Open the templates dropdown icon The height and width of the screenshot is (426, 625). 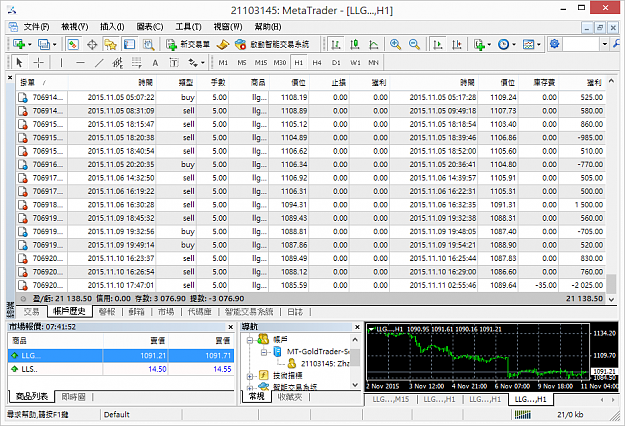click(532, 44)
